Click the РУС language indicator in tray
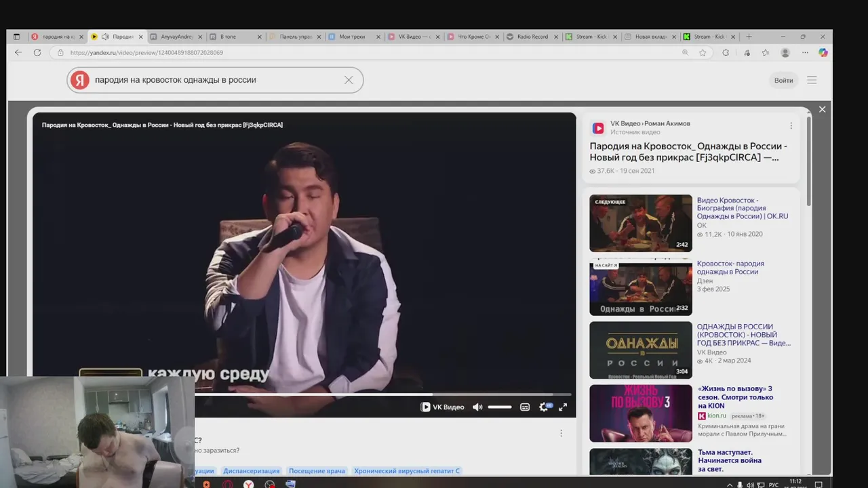This screenshot has height=488, width=868. 773,485
